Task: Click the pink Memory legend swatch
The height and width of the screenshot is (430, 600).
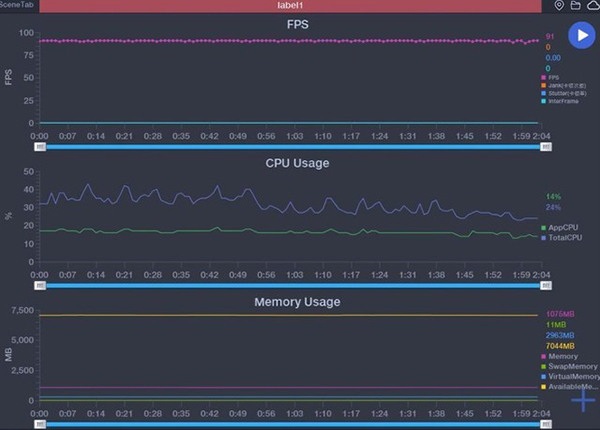Action: click(544, 357)
